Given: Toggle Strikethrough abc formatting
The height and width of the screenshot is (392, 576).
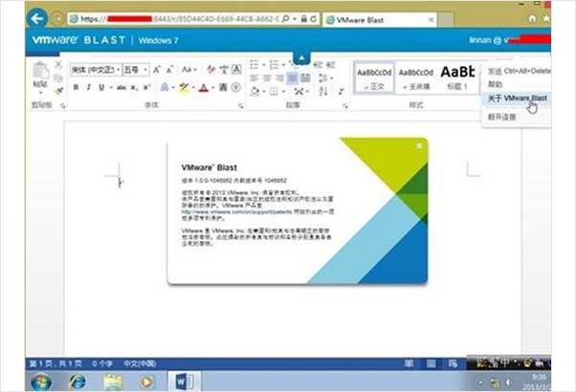Looking at the screenshot, I should coord(122,87).
